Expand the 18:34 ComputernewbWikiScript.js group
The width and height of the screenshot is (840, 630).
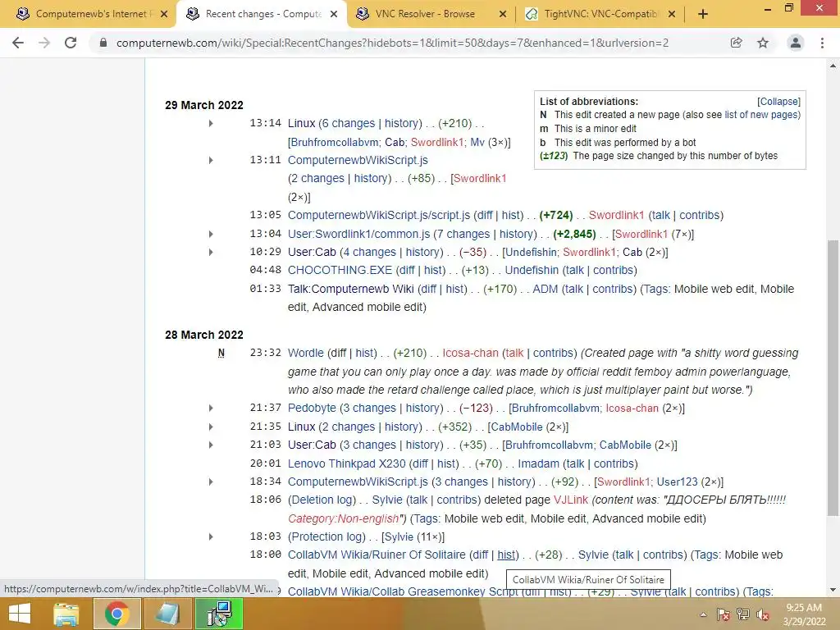pos(211,482)
